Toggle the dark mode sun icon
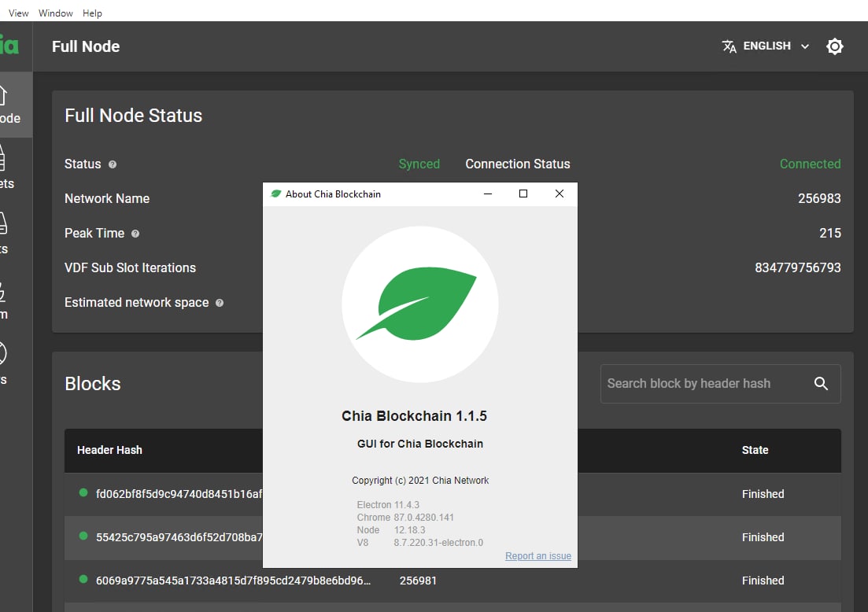 pyautogui.click(x=834, y=46)
